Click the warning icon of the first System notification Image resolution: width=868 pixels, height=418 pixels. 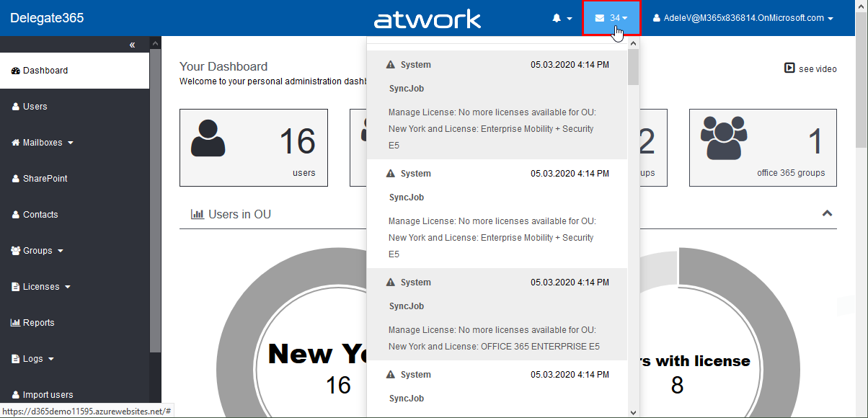(x=391, y=65)
